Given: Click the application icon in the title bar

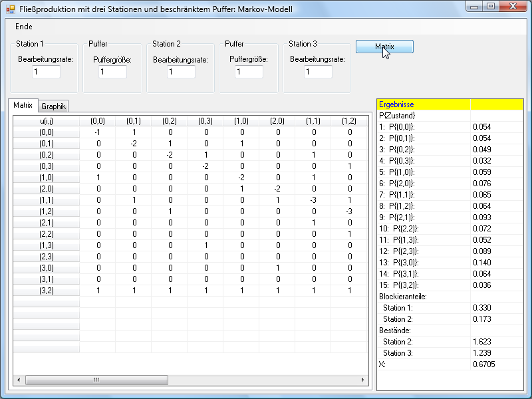Looking at the screenshot, I should pyautogui.click(x=10, y=9).
